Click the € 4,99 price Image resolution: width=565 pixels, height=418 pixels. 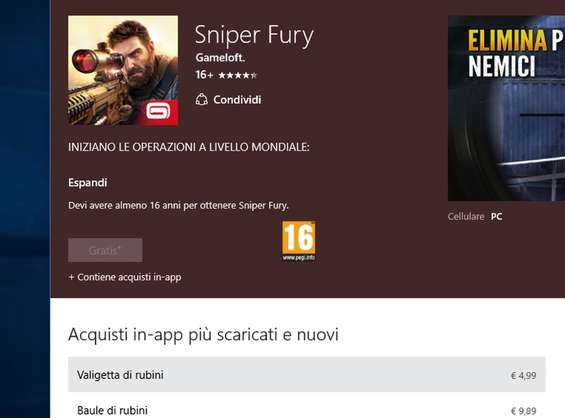point(524,375)
